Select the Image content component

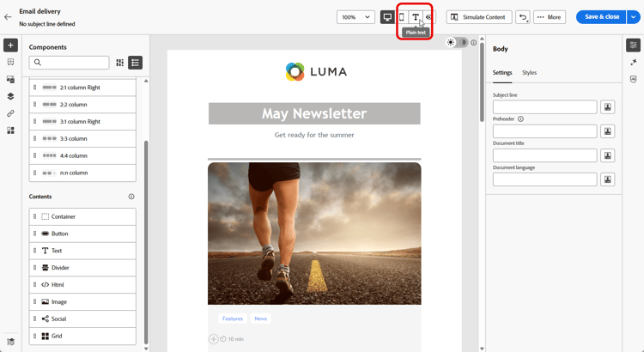coord(82,302)
